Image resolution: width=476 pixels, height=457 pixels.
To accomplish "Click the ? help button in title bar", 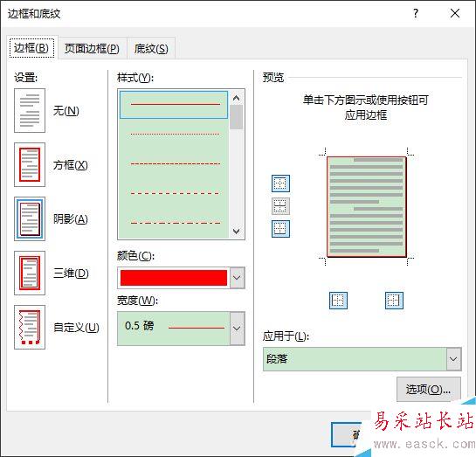I will point(416,13).
